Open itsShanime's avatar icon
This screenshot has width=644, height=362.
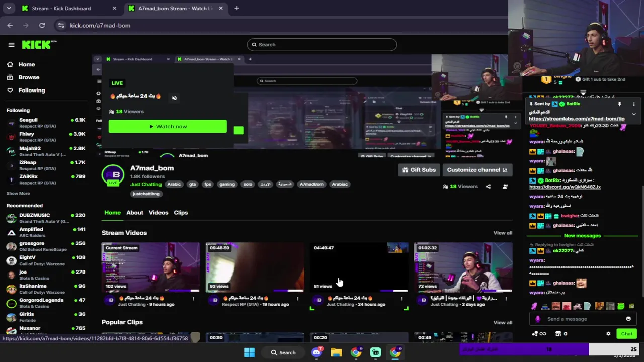(x=11, y=289)
